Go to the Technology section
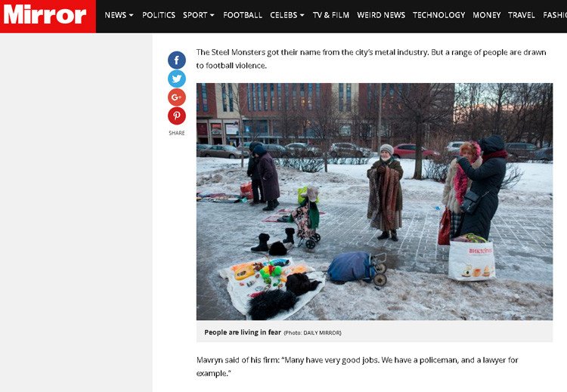Image resolution: width=567 pixels, height=392 pixels. 438,15
